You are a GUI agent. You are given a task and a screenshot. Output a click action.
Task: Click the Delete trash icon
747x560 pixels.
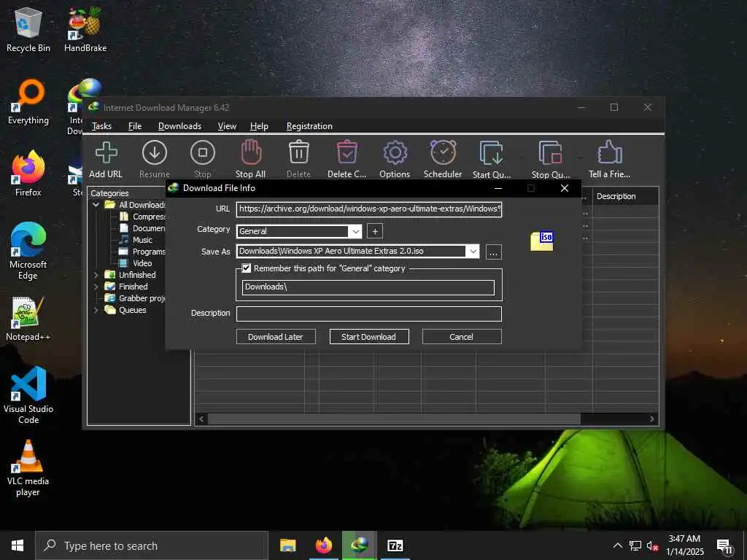pyautogui.click(x=298, y=153)
